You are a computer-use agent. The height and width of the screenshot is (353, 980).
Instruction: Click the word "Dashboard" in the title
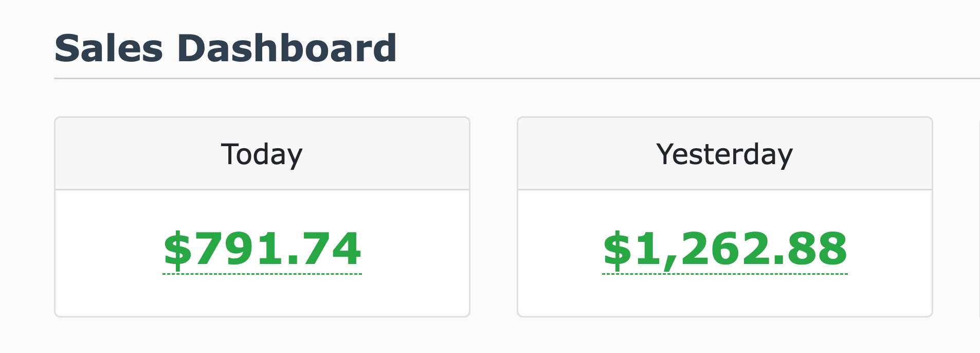click(x=287, y=48)
